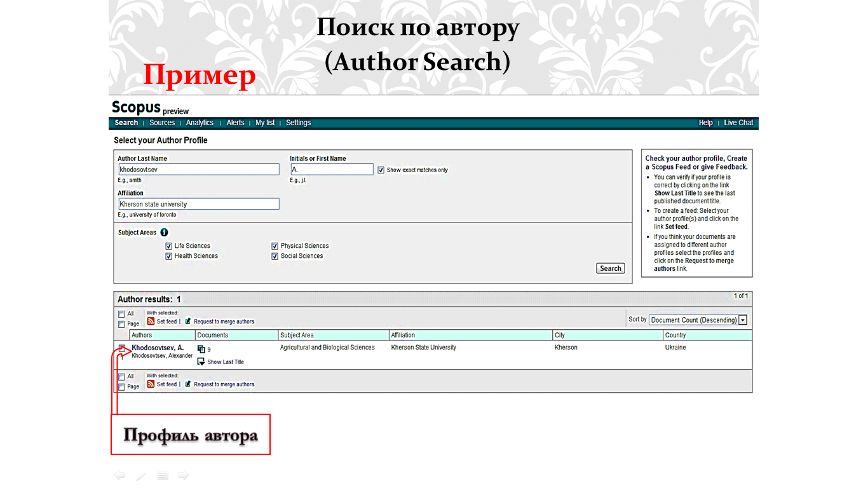Screen dimensions: 868x488
Task: Click the bottom Set feed link
Action: tap(166, 384)
